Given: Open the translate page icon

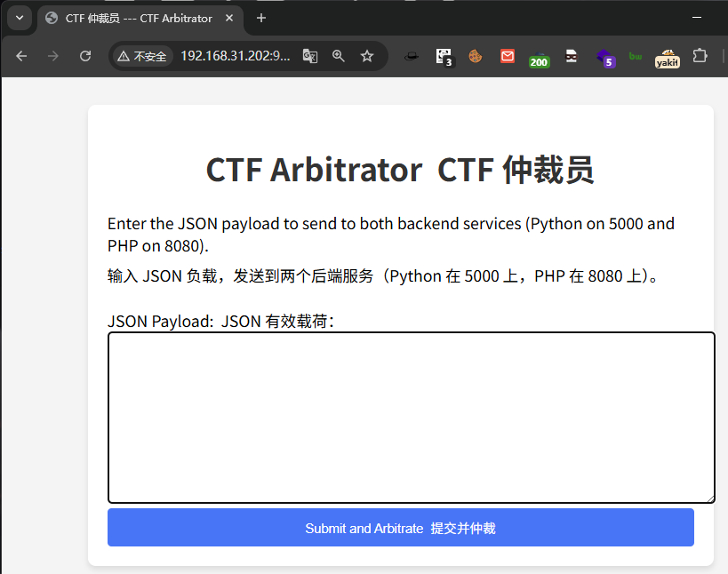Looking at the screenshot, I should coord(310,56).
